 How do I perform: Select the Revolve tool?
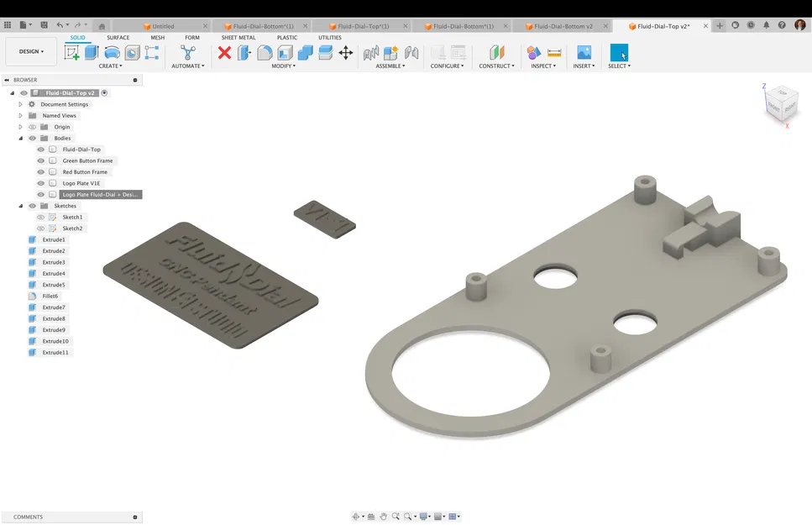[112, 53]
